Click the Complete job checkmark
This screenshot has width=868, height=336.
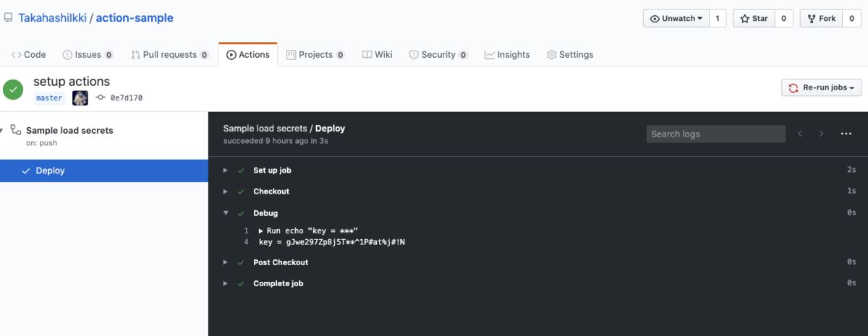pyautogui.click(x=241, y=283)
